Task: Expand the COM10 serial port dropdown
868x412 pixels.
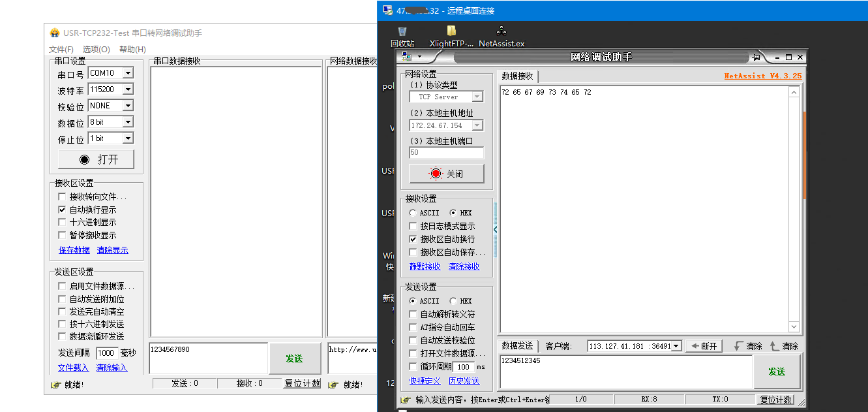Action: click(128, 73)
